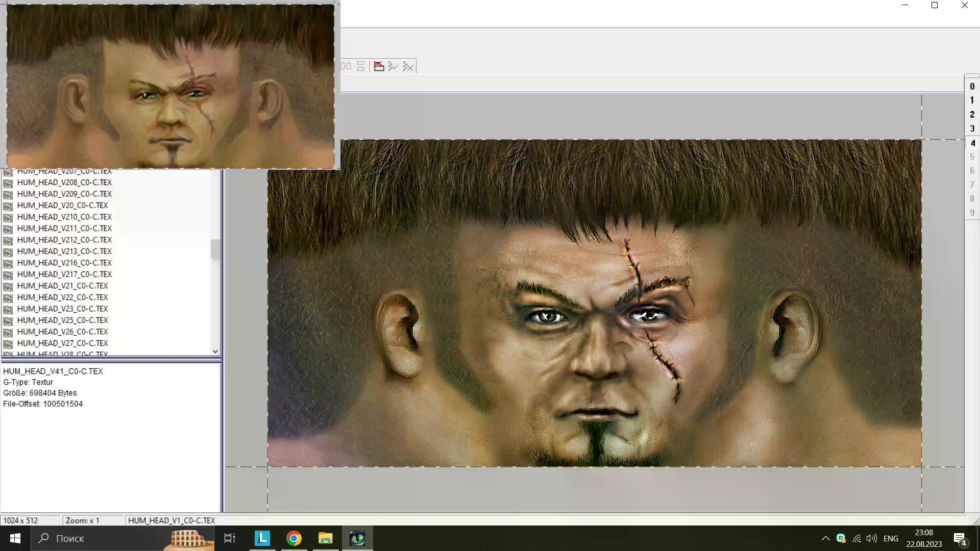Click the checkered cross toolbar icon
980x551 pixels.
tap(408, 66)
